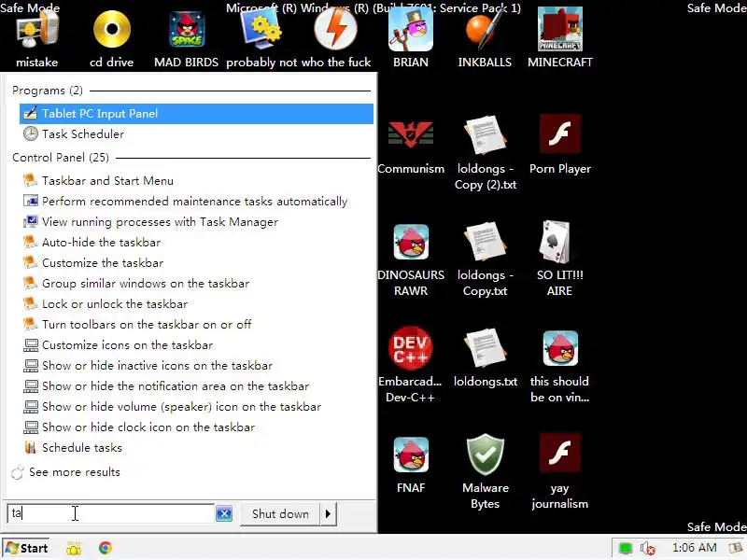
Task: Select 'Show or hide inactive icons on the taskbar'
Action: (x=196, y=365)
